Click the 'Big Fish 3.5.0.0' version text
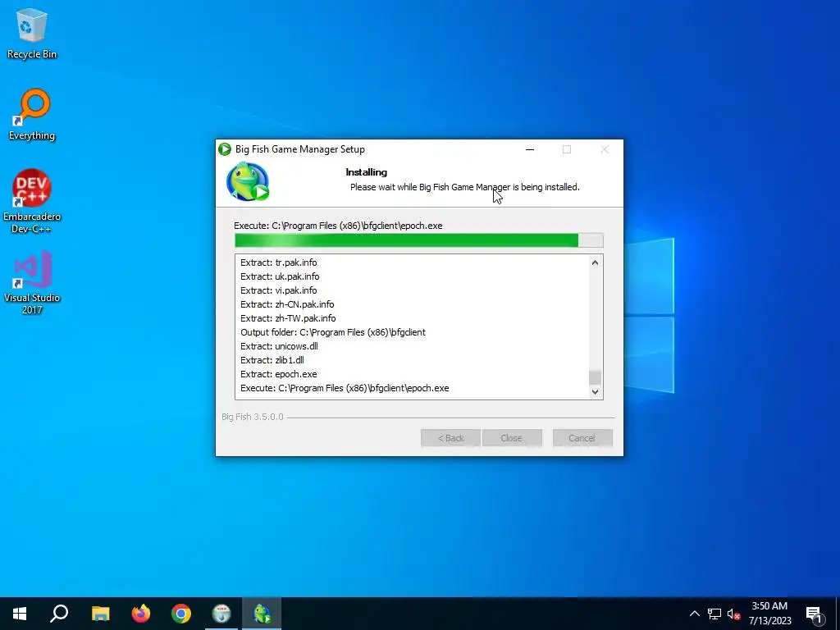This screenshot has width=840, height=630. click(253, 417)
